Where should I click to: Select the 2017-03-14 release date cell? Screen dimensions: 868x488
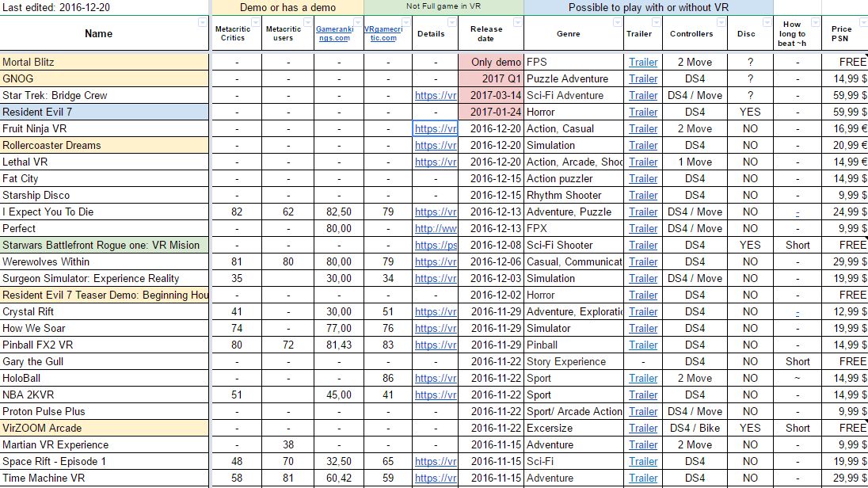(x=490, y=95)
